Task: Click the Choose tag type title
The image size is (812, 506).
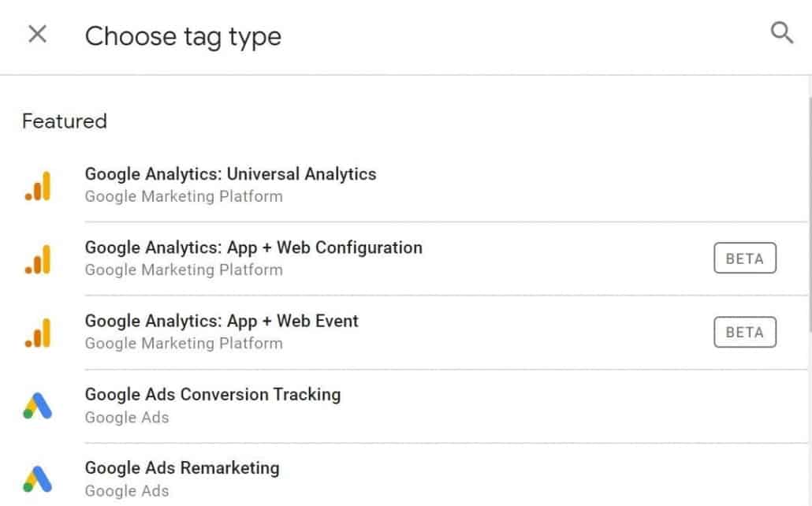Action: (183, 36)
